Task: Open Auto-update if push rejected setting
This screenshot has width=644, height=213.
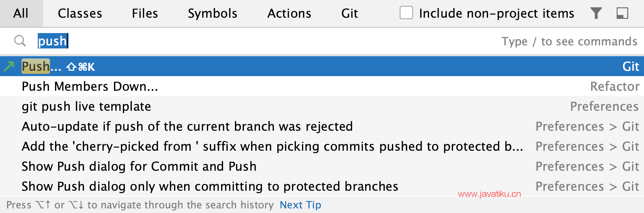Action: 322,126
